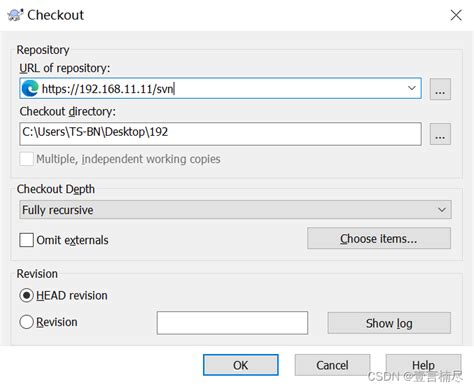Click the Choose items... button
Viewport: 474px width, 389px height.
coord(379,238)
